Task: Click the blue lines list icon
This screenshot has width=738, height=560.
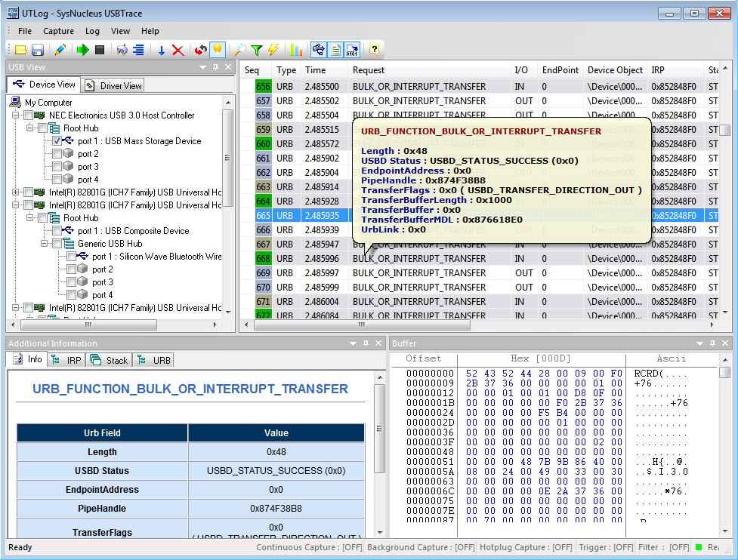Action: coord(138,50)
